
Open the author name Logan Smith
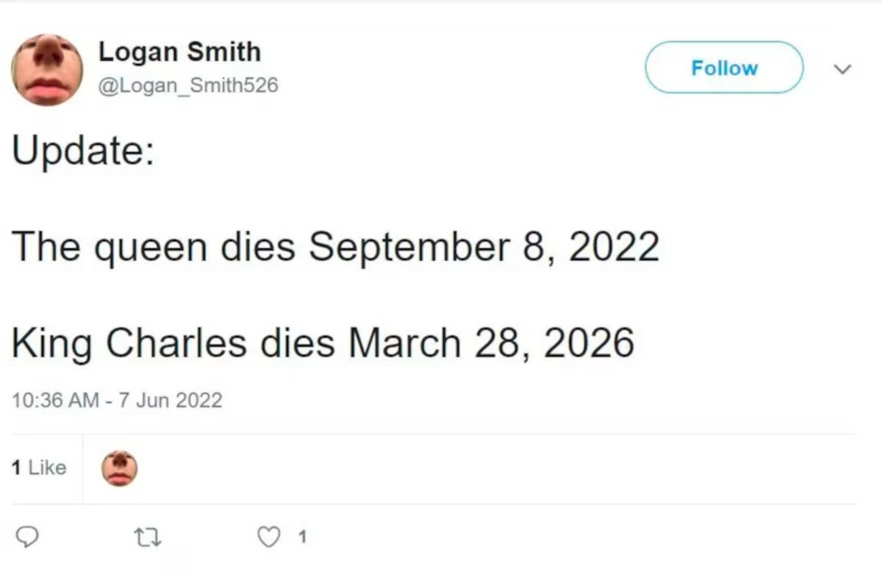pyautogui.click(x=179, y=51)
